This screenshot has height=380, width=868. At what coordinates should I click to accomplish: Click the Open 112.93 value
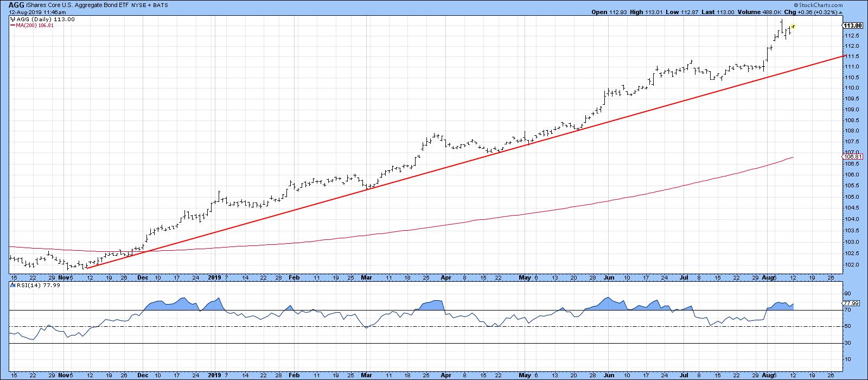click(610, 12)
